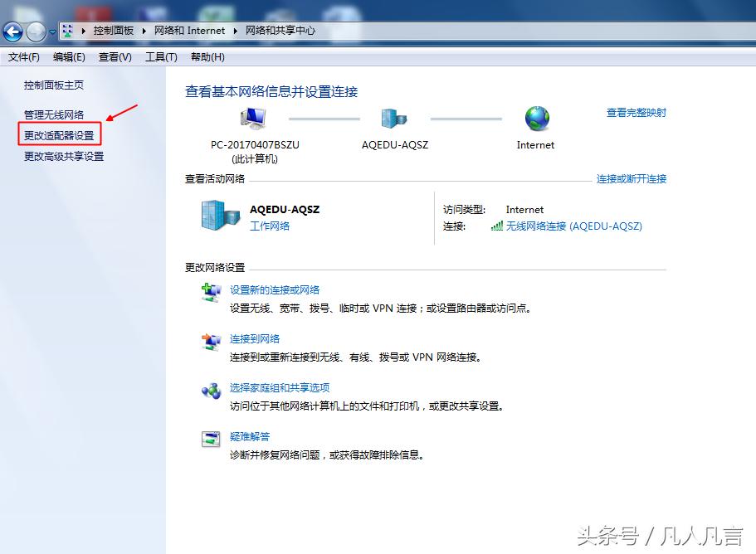Click the 疑难解答 troubleshooting icon
Screen dimensions: 756x554
tap(211, 437)
